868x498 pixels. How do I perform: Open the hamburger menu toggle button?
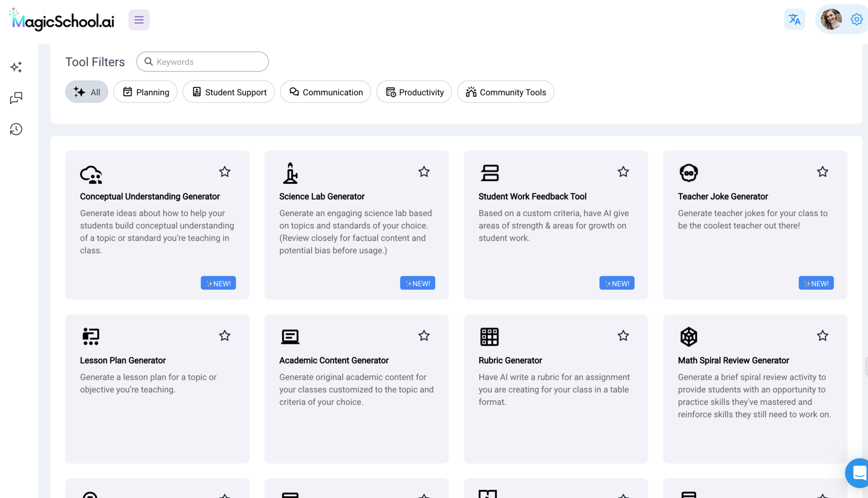coord(139,20)
